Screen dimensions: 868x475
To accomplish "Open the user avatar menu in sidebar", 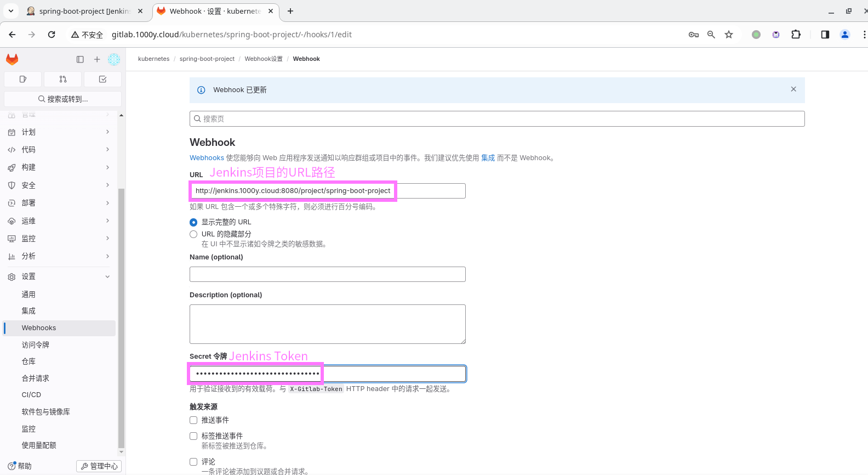I will point(114,59).
